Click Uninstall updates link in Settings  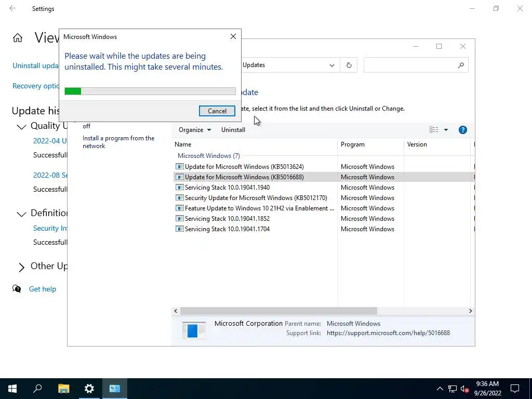click(x=35, y=65)
